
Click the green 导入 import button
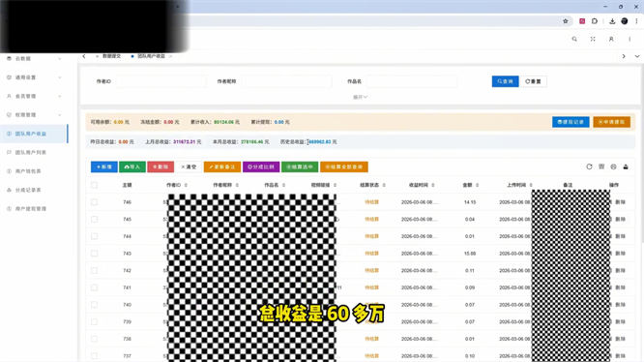pos(132,166)
